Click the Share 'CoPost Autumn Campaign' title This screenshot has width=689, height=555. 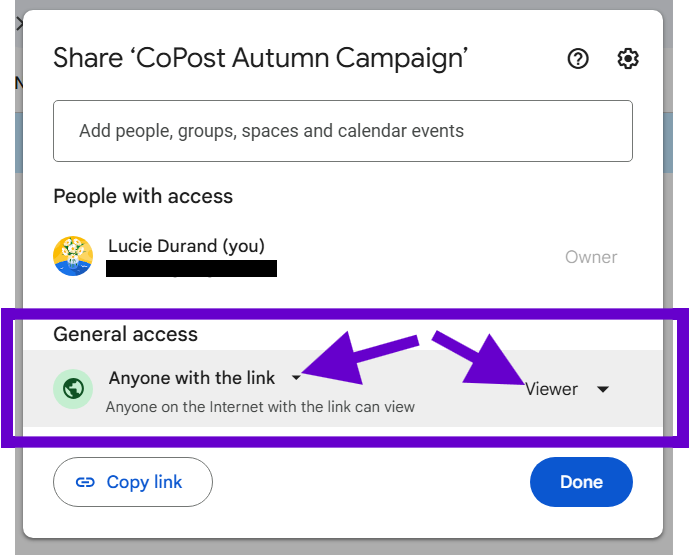pos(260,58)
